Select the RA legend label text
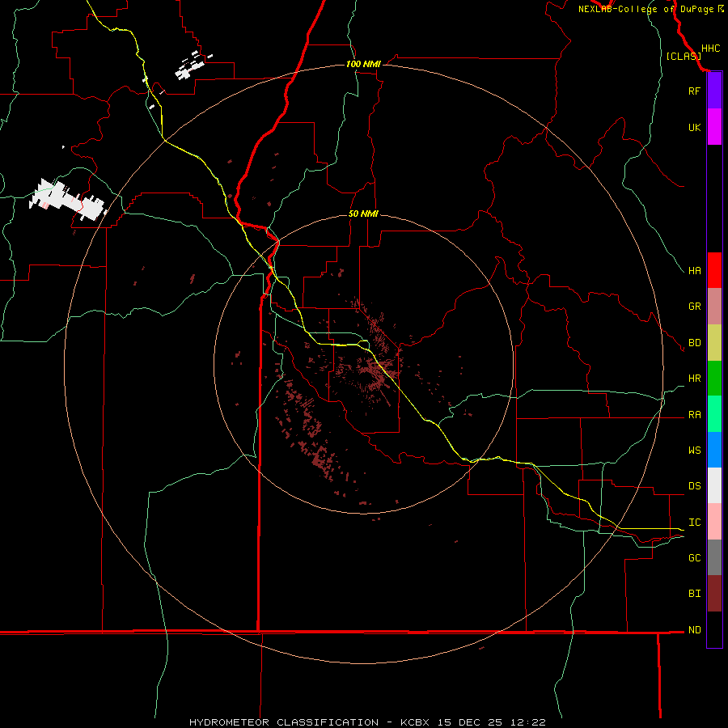Screen dimensions: 728x728 (x=695, y=415)
